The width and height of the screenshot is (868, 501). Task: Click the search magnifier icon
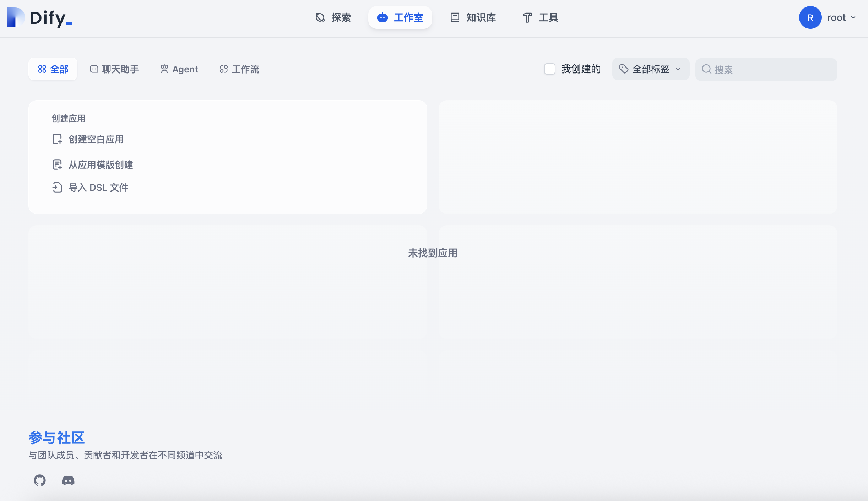(707, 69)
